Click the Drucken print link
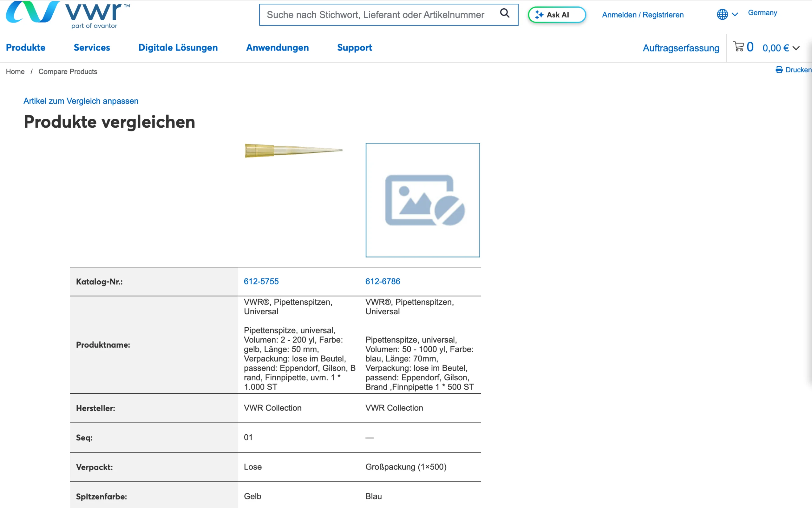 pyautogui.click(x=794, y=70)
